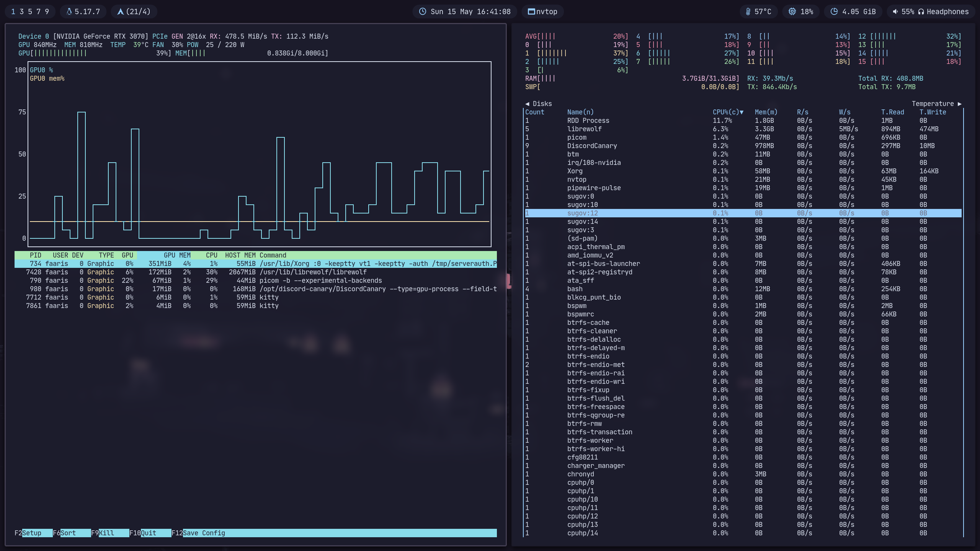Image resolution: width=980 pixels, height=551 pixels.
Task: Switch to workspace 9 in the bar
Action: pyautogui.click(x=47, y=11)
